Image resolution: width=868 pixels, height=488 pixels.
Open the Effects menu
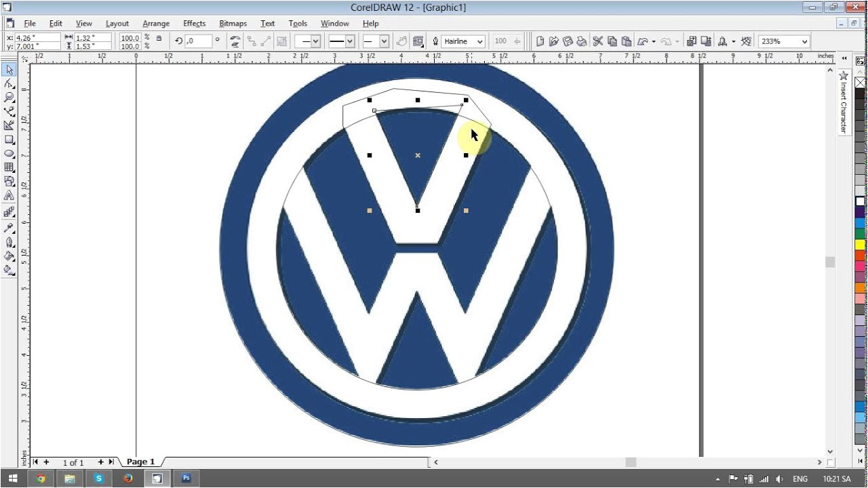pos(195,23)
